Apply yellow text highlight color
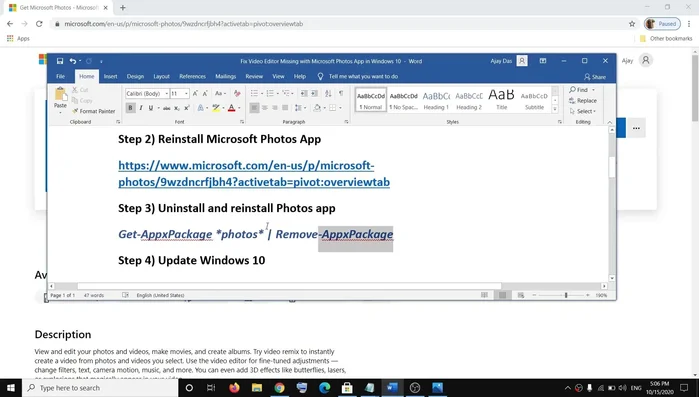 [216, 108]
